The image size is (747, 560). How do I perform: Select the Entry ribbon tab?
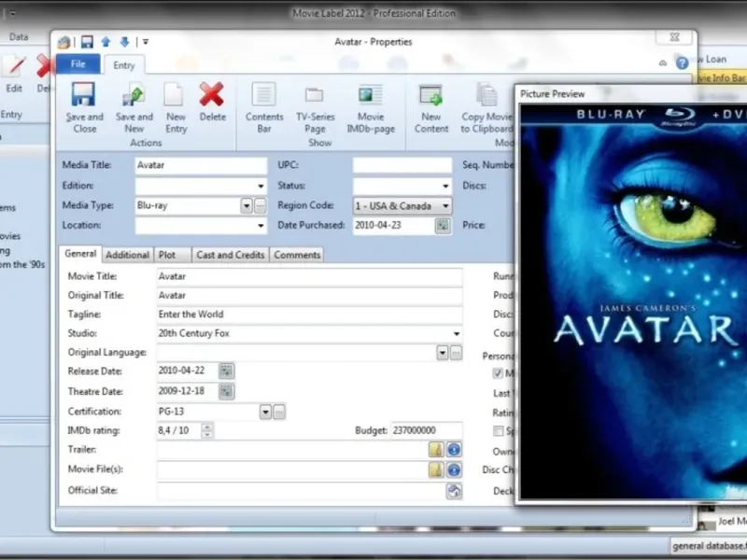[x=124, y=65]
